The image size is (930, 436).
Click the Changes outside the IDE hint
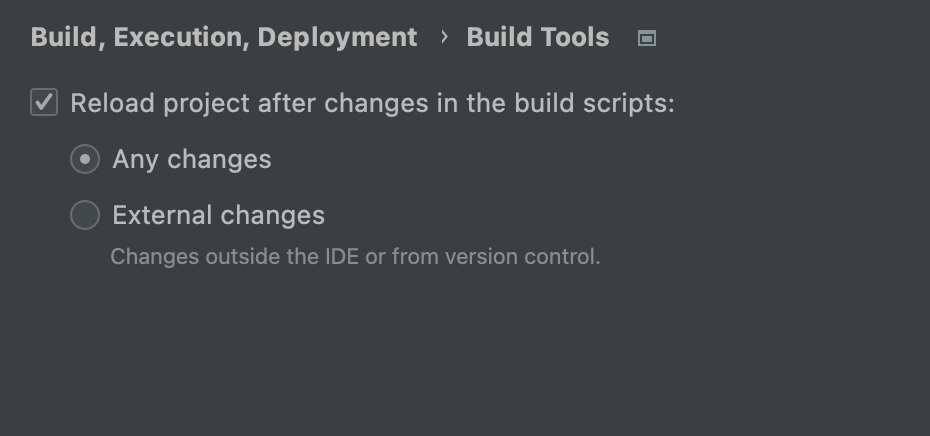click(x=235, y=256)
